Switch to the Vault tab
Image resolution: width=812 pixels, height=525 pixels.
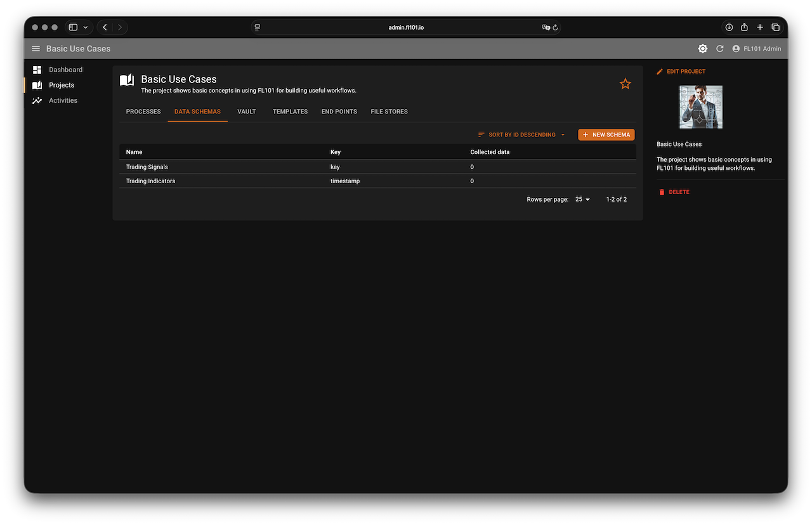(x=246, y=112)
